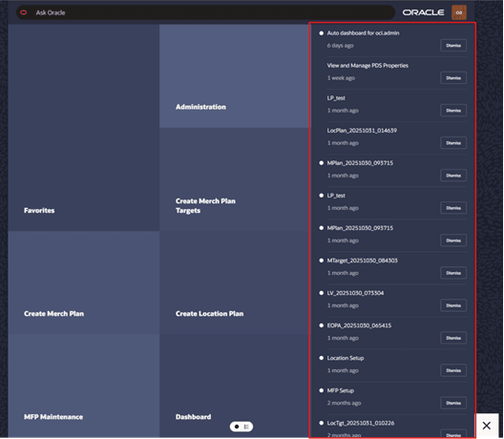Dismiss the LV_20251030_073304 notification
This screenshot has height=439, width=504.
point(453,305)
